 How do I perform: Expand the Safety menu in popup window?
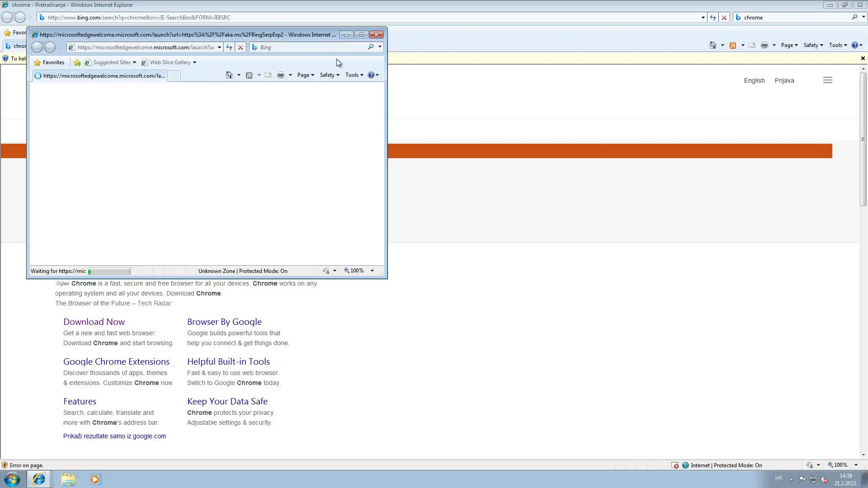[x=330, y=75]
